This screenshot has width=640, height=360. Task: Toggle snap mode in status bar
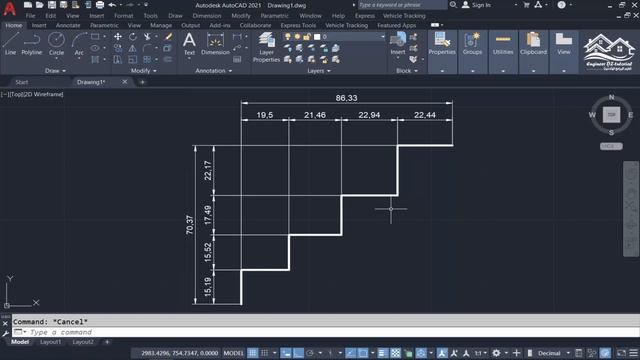click(264, 353)
